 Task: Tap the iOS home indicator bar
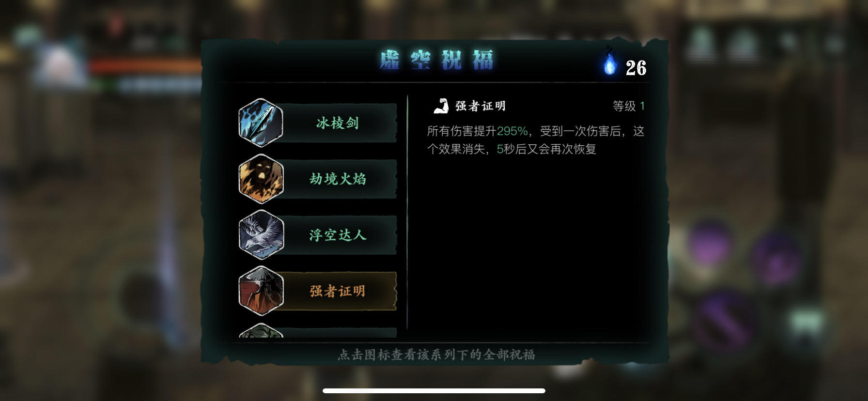pyautogui.click(x=434, y=391)
